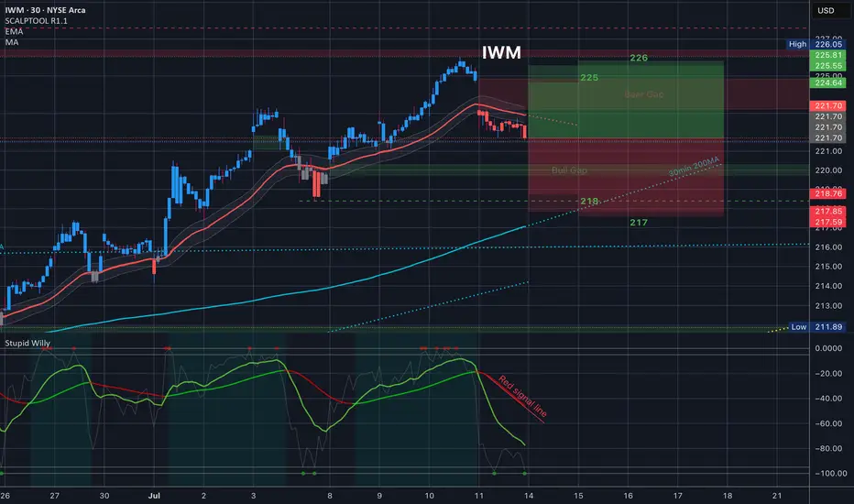854x504 pixels.
Task: Click the 213.00 price axis value
Action: point(828,306)
